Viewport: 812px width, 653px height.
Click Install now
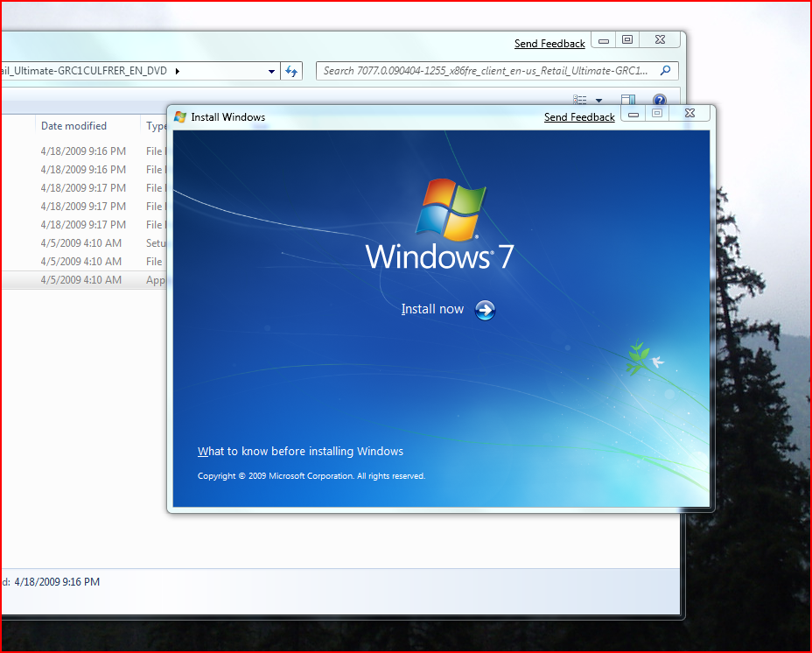click(432, 309)
